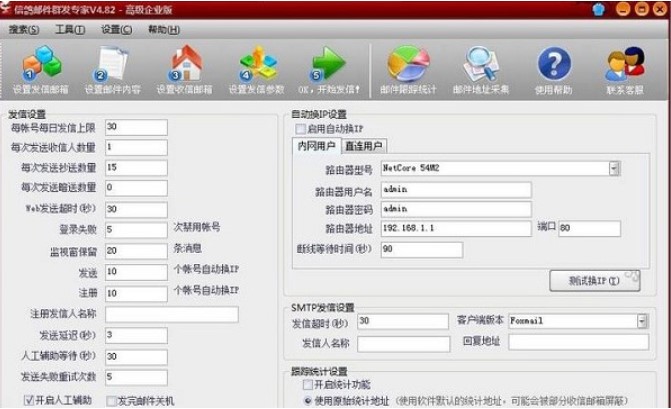Click the 断线等待时间(秒) input field

pos(422,249)
